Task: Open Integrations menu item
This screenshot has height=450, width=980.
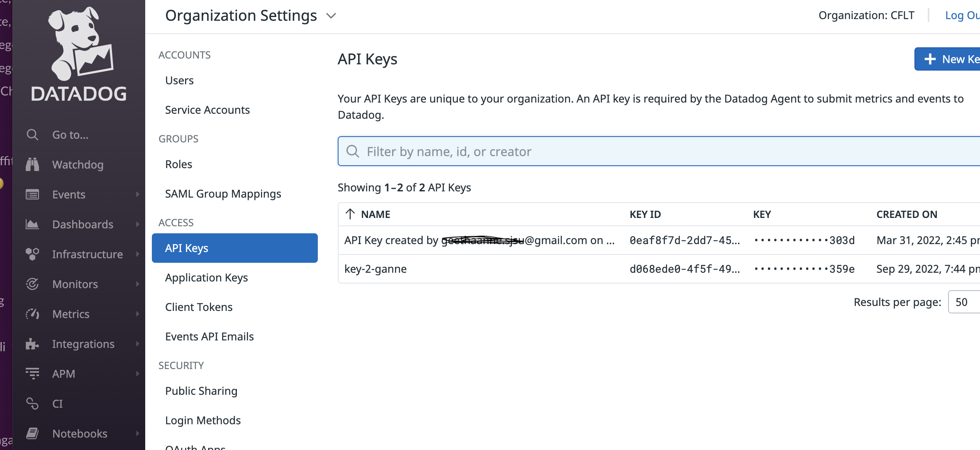Action: [x=83, y=344]
